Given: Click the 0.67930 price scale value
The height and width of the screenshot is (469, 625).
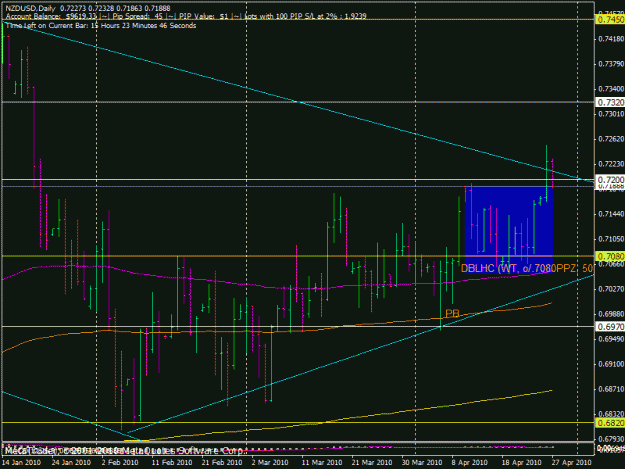Looking at the screenshot, I should [x=610, y=438].
